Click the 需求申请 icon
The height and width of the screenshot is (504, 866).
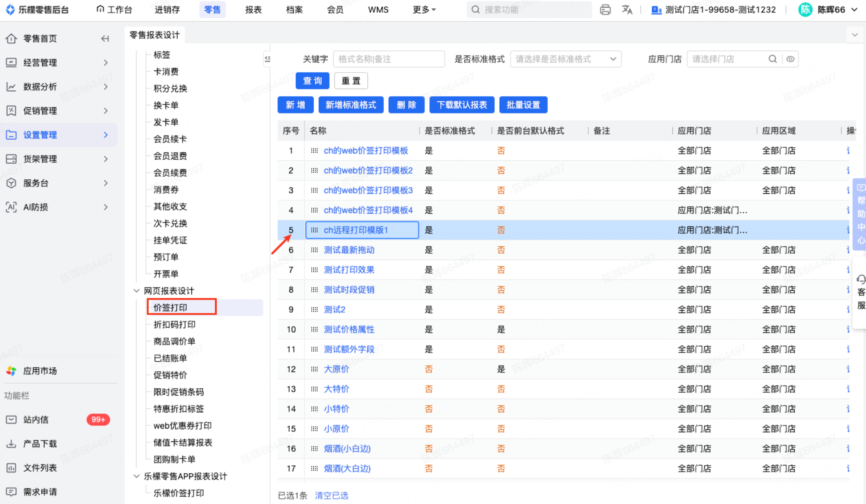(x=11, y=492)
